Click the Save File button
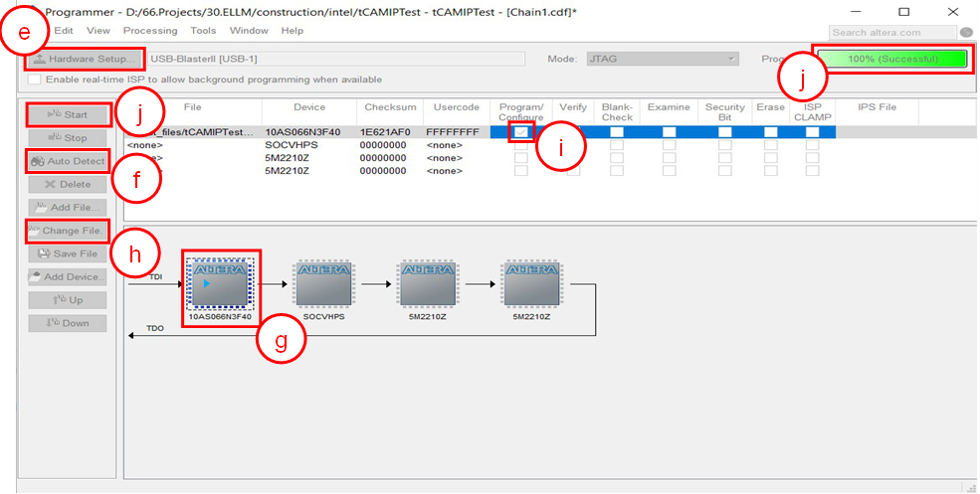This screenshot has width=980, height=494. (x=68, y=253)
